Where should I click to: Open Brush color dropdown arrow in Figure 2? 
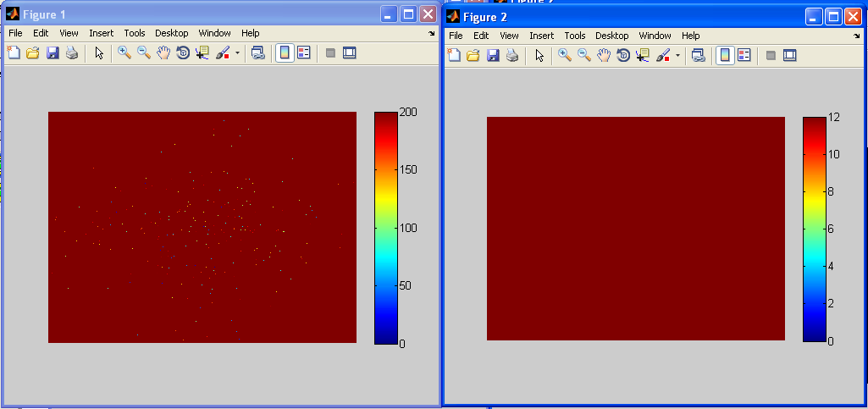click(678, 55)
